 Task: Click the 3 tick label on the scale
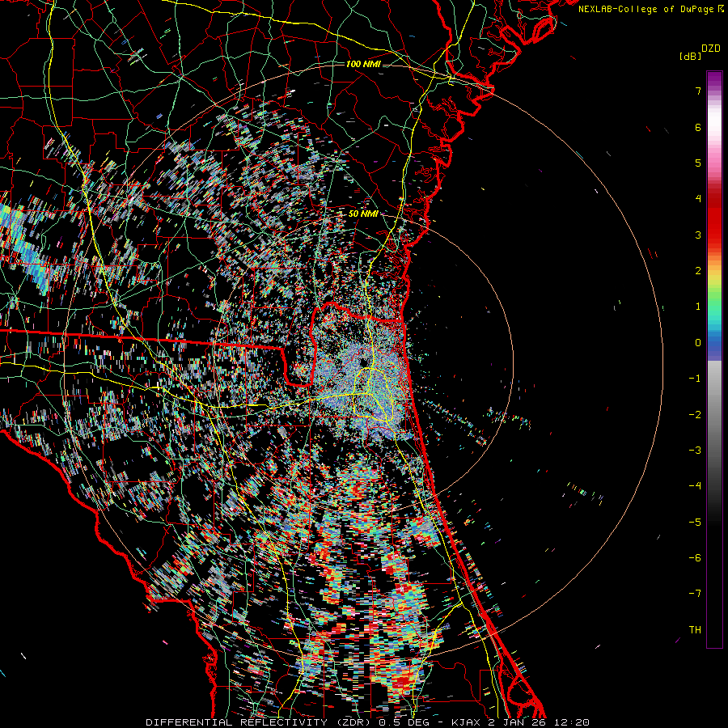(698, 235)
